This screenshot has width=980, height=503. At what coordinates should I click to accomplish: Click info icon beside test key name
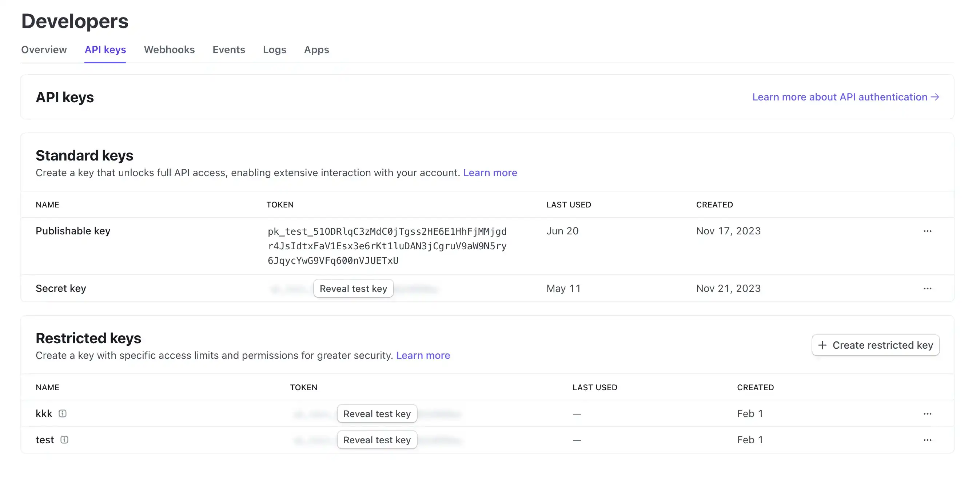(64, 440)
